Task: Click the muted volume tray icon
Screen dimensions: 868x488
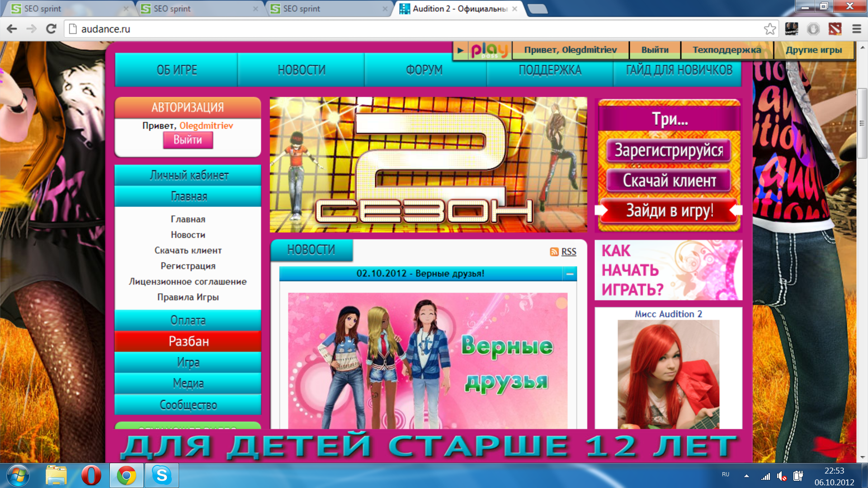Action: (782, 476)
